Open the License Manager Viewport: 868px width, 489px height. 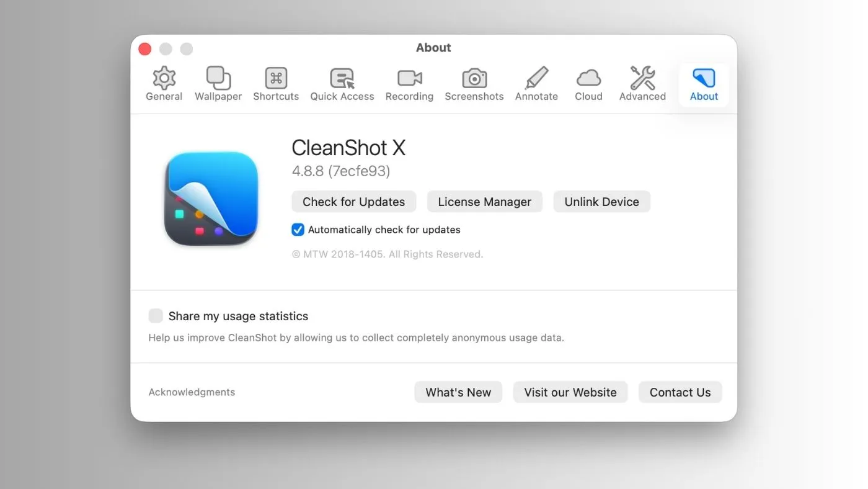coord(485,202)
